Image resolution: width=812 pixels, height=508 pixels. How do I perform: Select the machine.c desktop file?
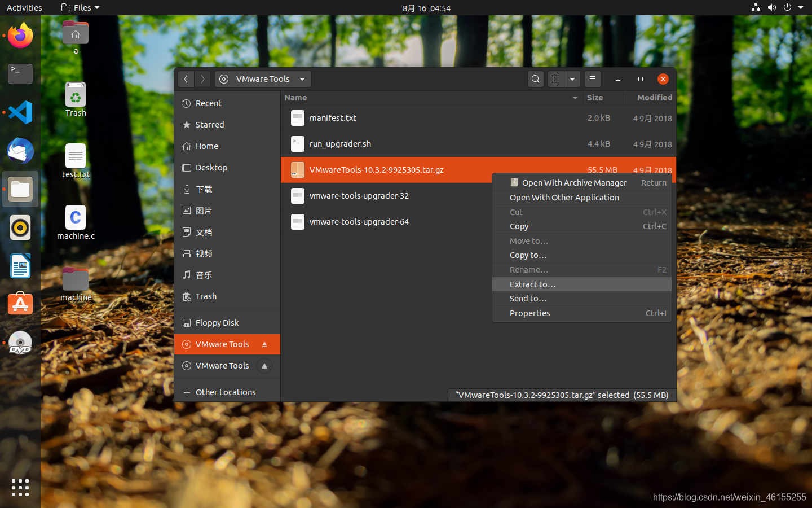point(76,222)
